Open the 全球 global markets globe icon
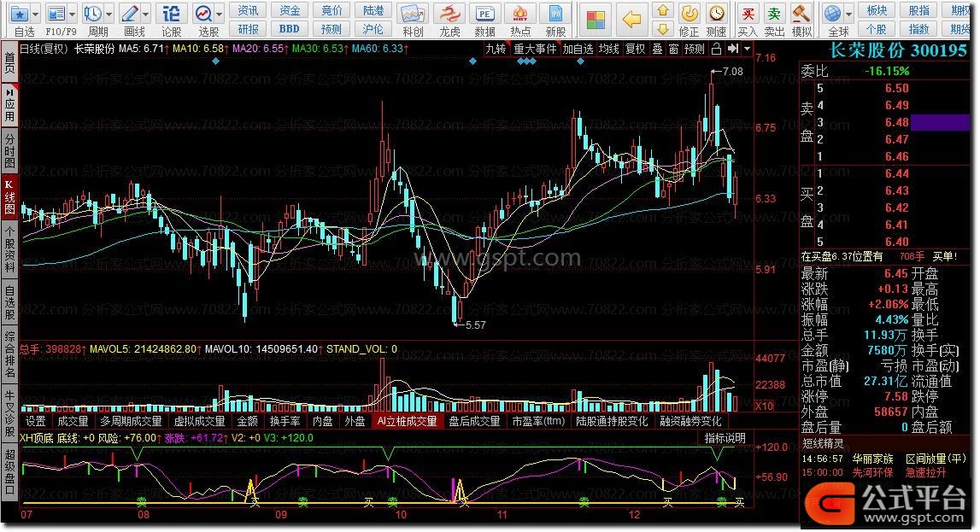The width and height of the screenshot is (980, 532). (832, 14)
